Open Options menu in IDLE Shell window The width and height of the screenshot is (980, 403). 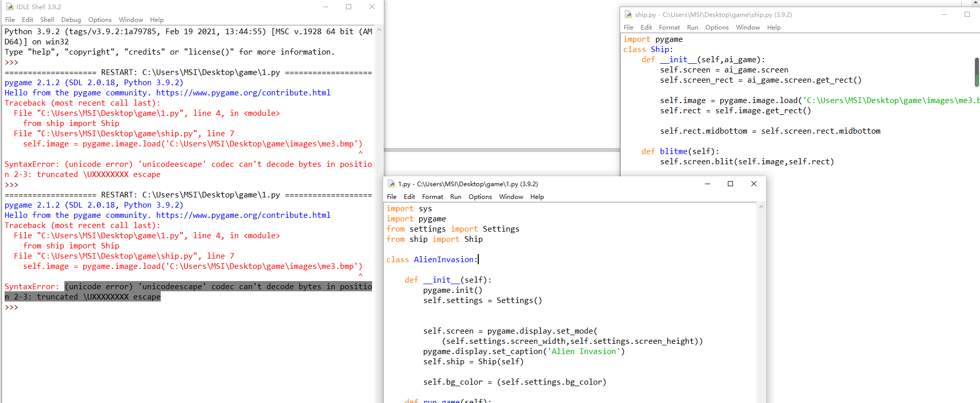click(x=100, y=20)
